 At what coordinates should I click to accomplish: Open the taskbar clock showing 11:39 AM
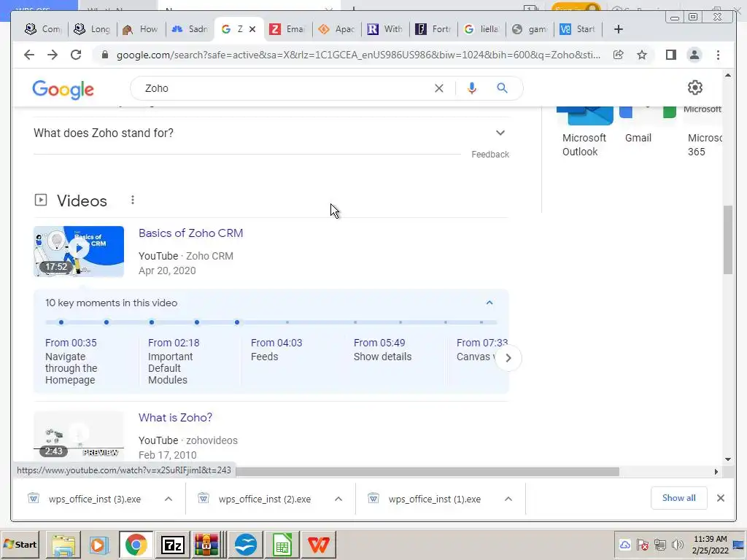711,544
